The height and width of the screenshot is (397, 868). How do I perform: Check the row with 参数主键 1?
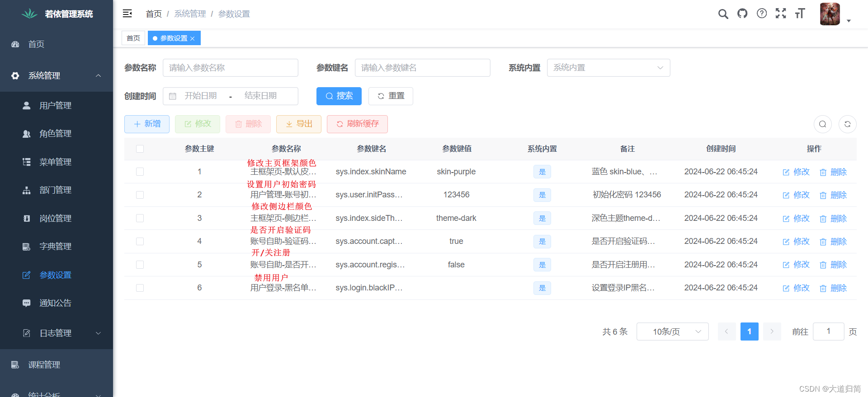140,172
